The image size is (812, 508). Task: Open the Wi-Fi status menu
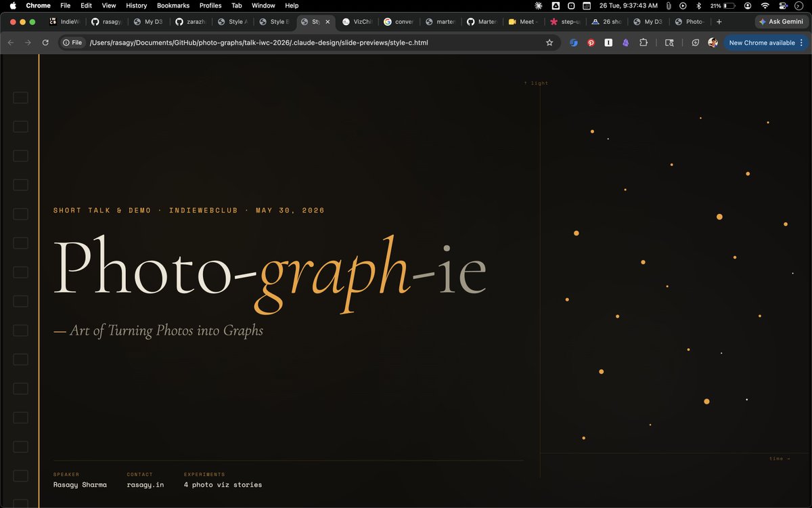tap(765, 5)
